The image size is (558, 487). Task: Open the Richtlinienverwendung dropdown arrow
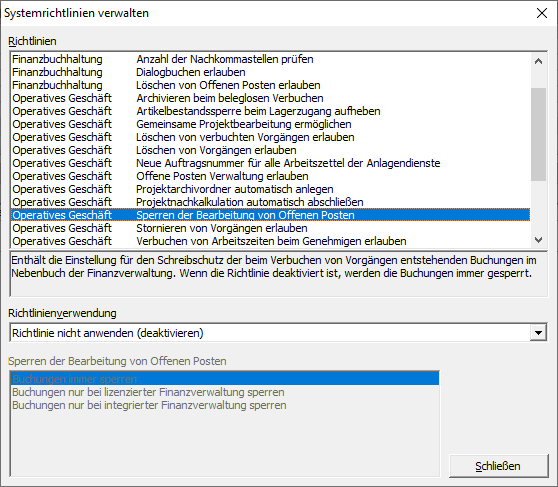pos(538,333)
